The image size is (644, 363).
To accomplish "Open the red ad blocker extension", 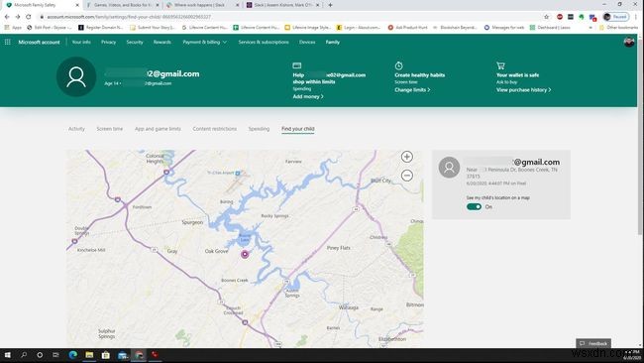I will point(560,17).
